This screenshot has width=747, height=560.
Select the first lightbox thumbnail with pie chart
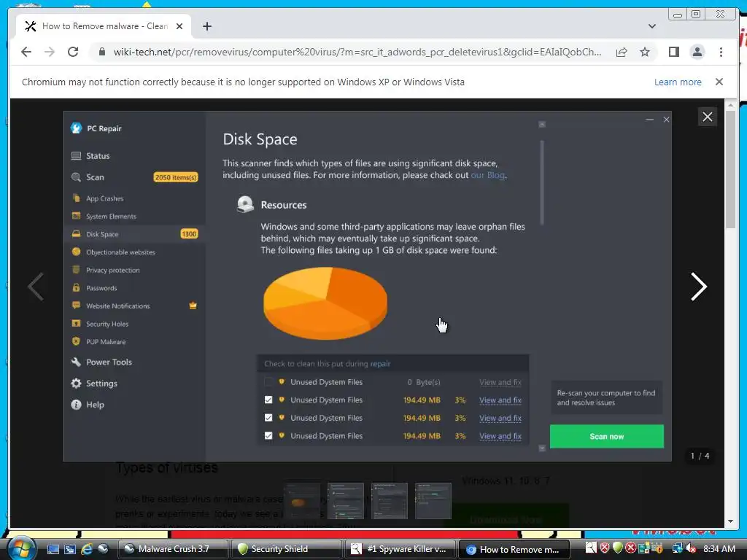point(302,501)
